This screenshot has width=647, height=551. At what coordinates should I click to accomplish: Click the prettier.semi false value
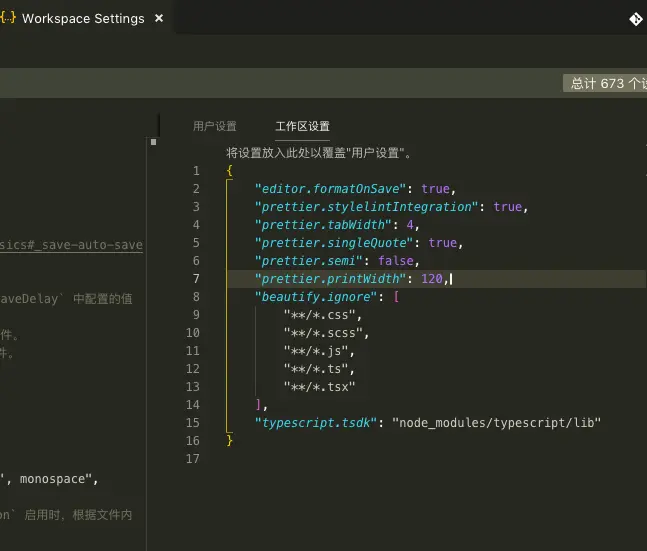pyautogui.click(x=396, y=261)
